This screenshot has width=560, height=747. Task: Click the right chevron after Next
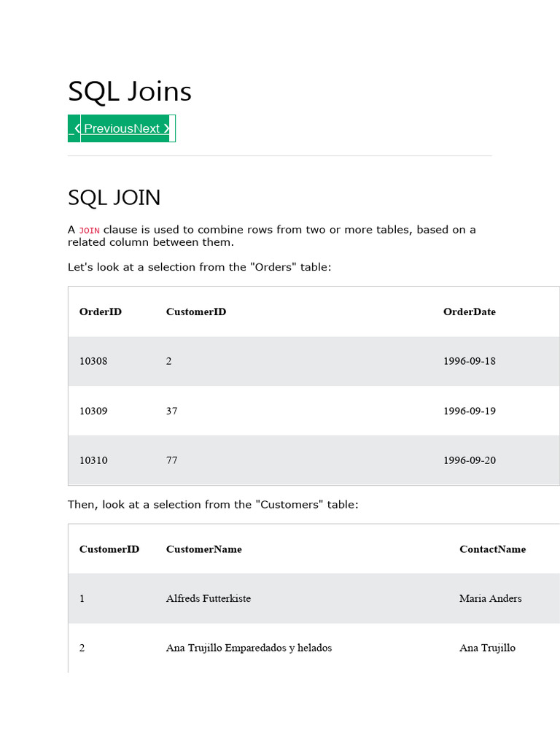coord(167,128)
